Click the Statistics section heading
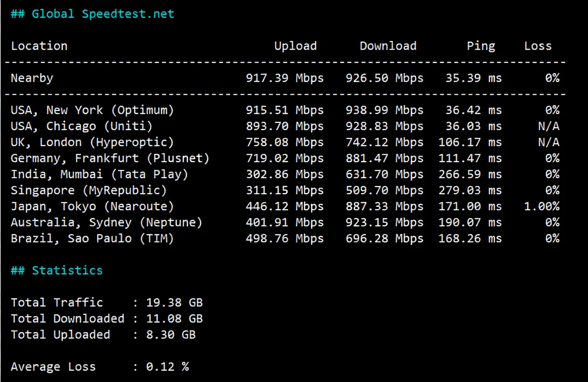The image size is (588, 382). [67, 270]
